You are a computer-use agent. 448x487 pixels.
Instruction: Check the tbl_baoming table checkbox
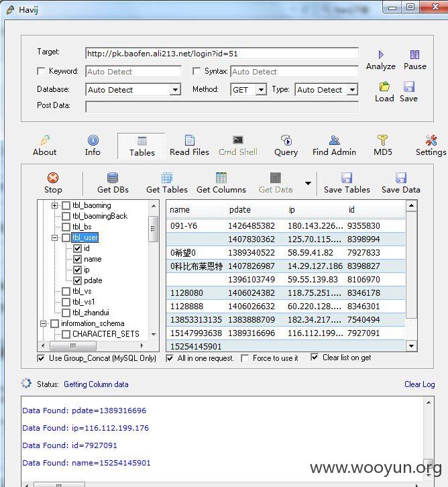point(66,206)
